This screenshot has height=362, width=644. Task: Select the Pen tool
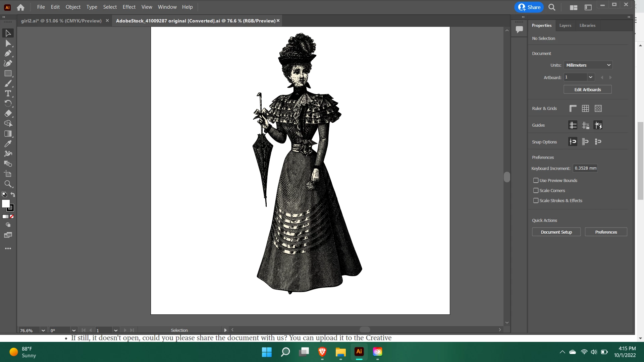tap(8, 53)
